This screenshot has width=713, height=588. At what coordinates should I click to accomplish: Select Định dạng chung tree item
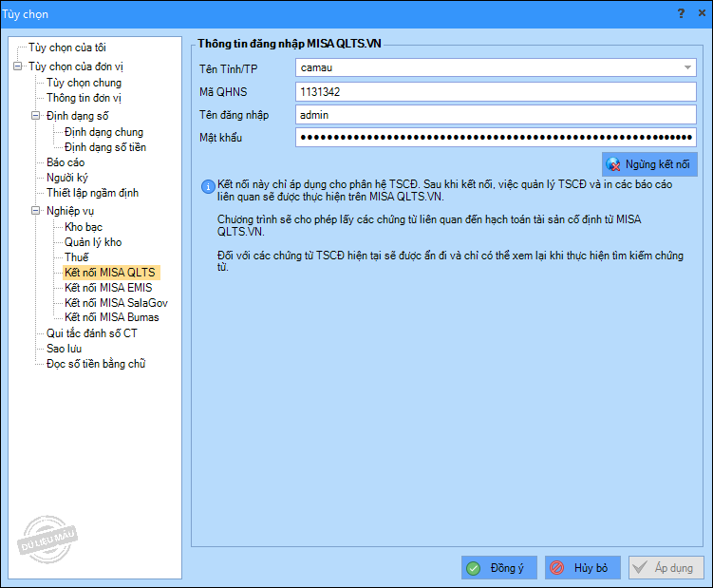pos(103,132)
